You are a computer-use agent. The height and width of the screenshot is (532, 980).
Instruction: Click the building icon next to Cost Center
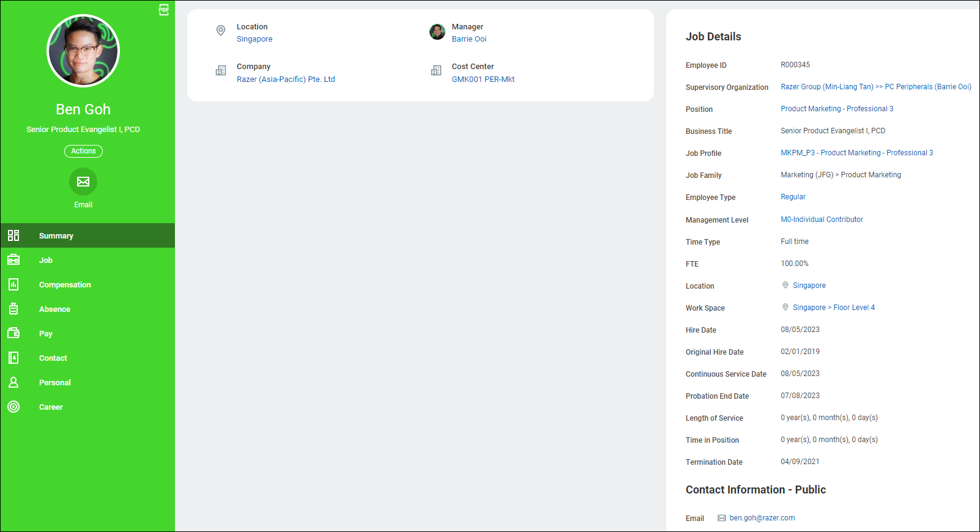(x=436, y=71)
